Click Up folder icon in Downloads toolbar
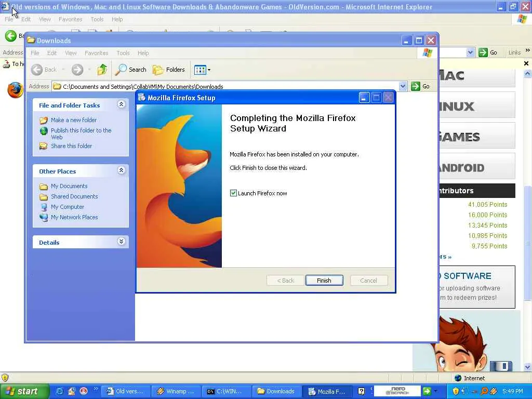The image size is (532, 399). (x=102, y=70)
